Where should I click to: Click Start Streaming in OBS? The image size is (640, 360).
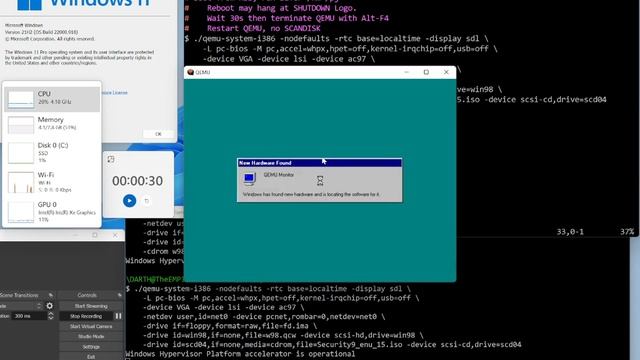[91, 306]
